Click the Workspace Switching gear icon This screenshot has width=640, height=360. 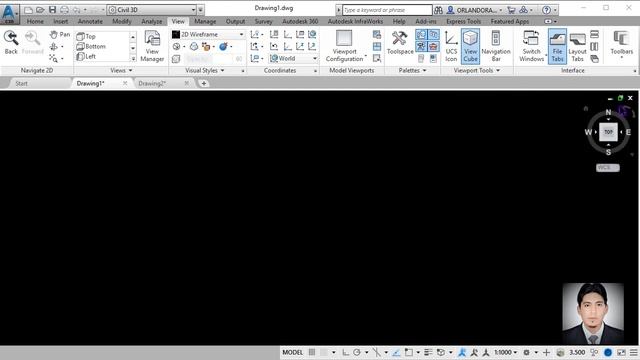click(x=527, y=352)
